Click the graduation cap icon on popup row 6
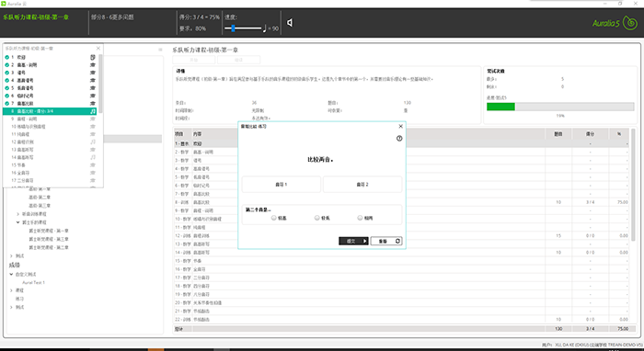Image resolution: width=644 pixels, height=351 pixels. 93,96
